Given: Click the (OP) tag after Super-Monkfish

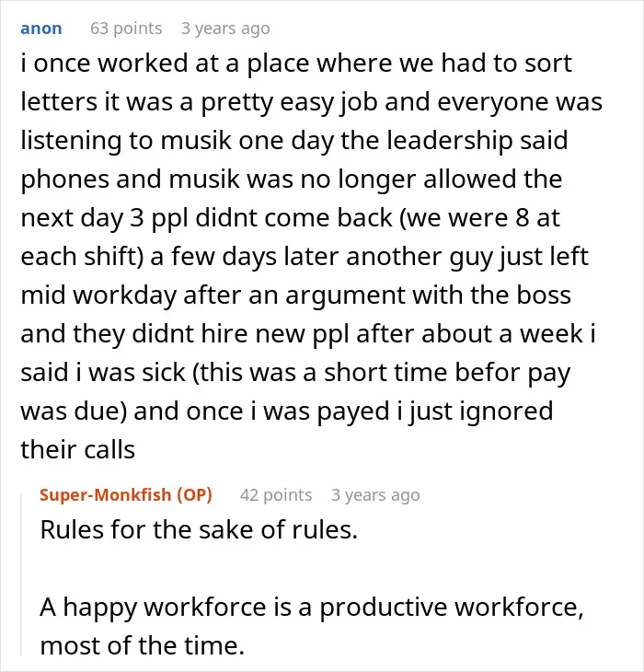Looking at the screenshot, I should tap(194, 495).
